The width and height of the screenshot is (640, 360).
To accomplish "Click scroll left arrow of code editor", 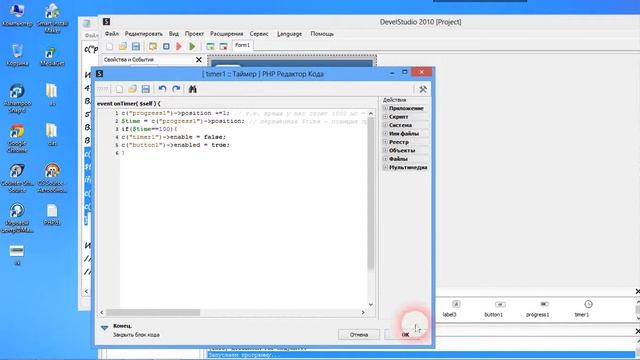I will click(102, 313).
